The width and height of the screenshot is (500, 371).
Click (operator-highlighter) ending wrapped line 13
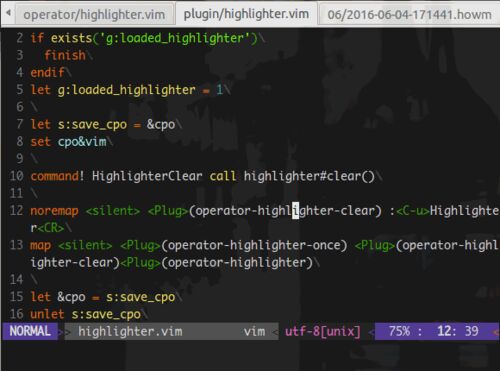coord(237,263)
